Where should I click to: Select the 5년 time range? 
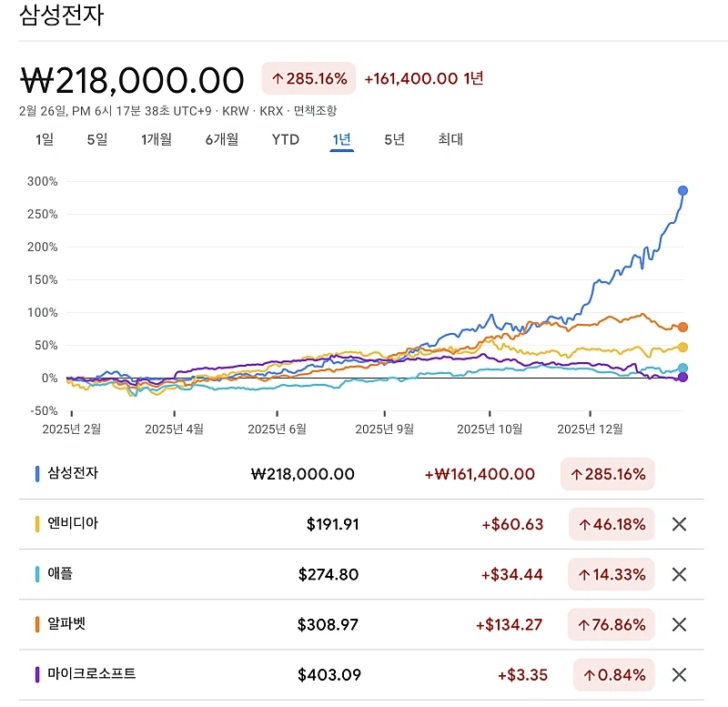click(391, 140)
